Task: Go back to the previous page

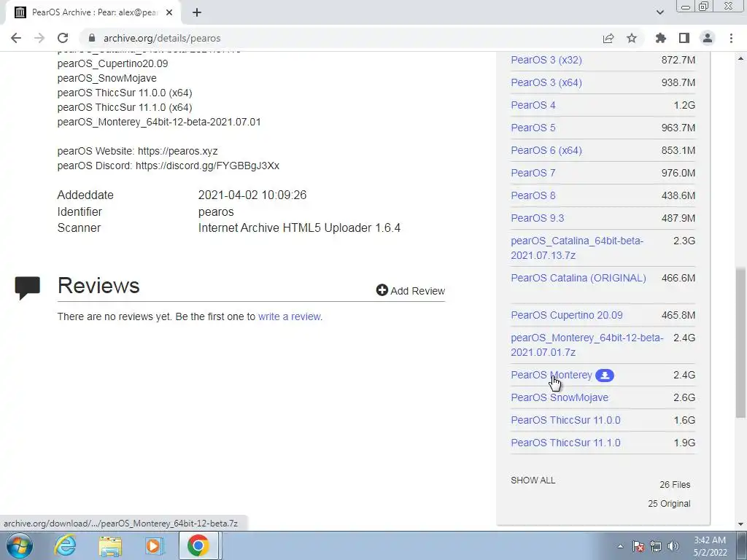Action: click(x=16, y=38)
